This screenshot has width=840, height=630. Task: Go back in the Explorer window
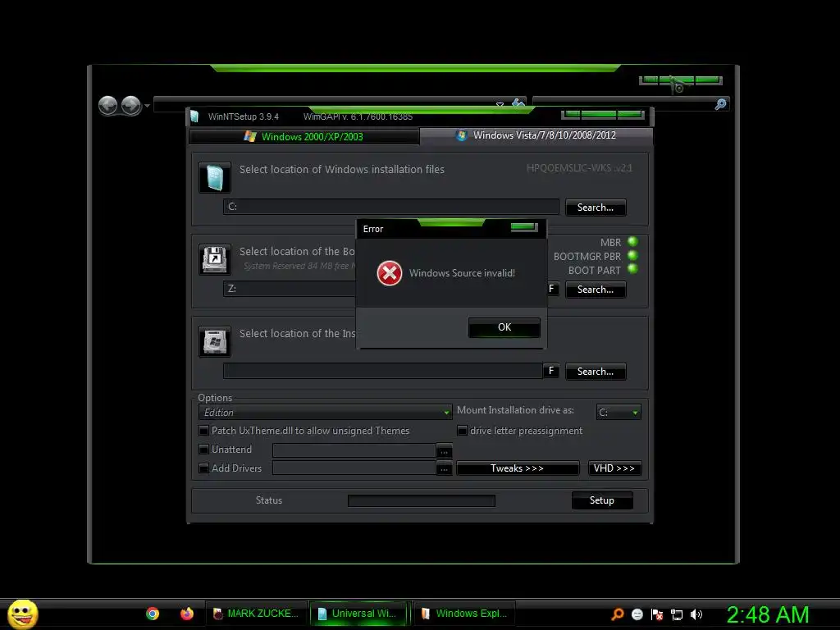[x=108, y=106]
